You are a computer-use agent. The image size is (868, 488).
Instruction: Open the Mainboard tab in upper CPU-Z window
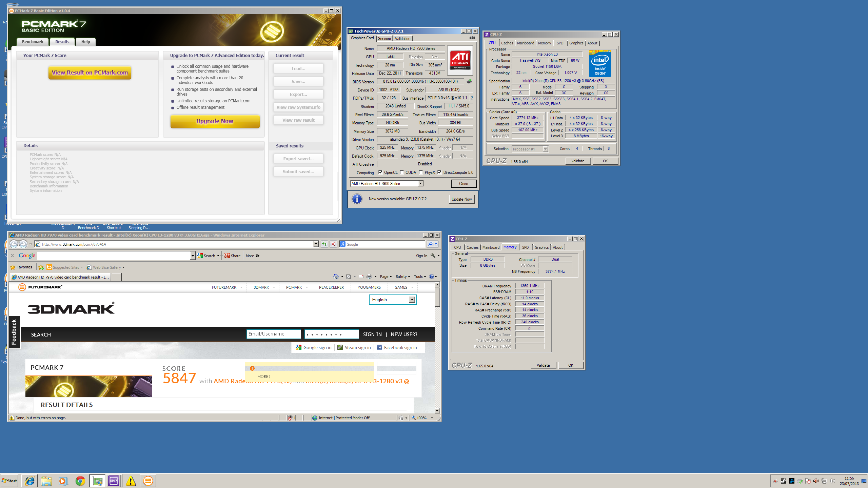525,43
